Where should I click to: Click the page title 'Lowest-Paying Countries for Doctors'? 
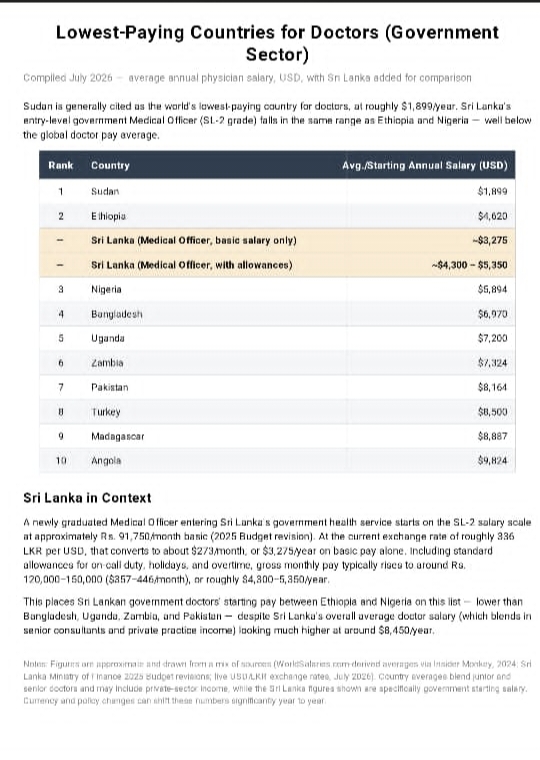pos(277,43)
